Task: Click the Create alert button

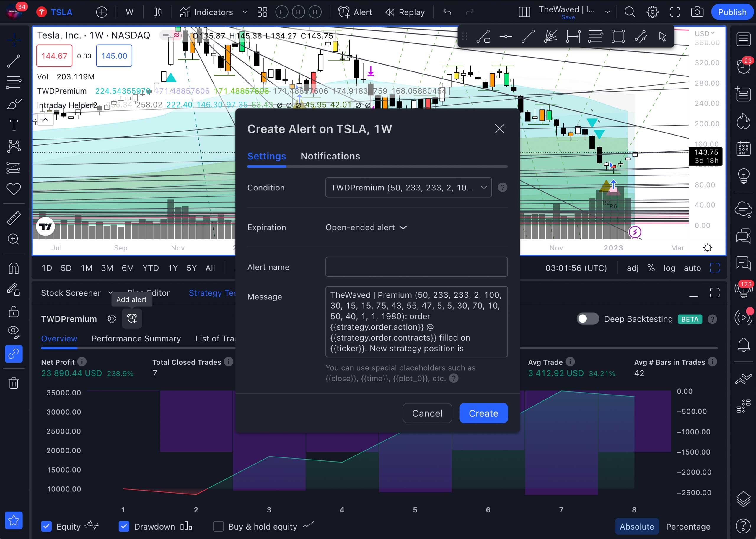Action: click(483, 413)
